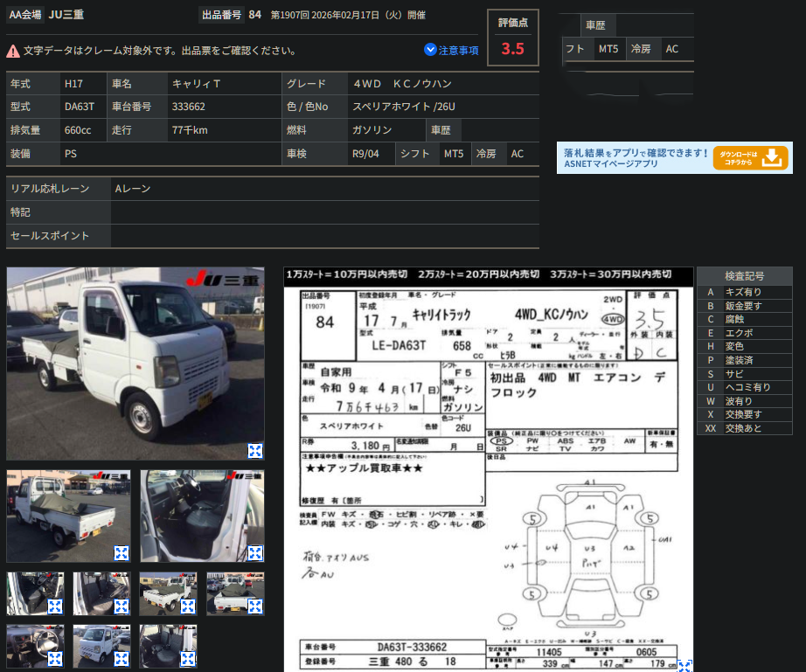806x672 pixels.
Task: Click 車検 value R9/04
Action: (x=365, y=154)
